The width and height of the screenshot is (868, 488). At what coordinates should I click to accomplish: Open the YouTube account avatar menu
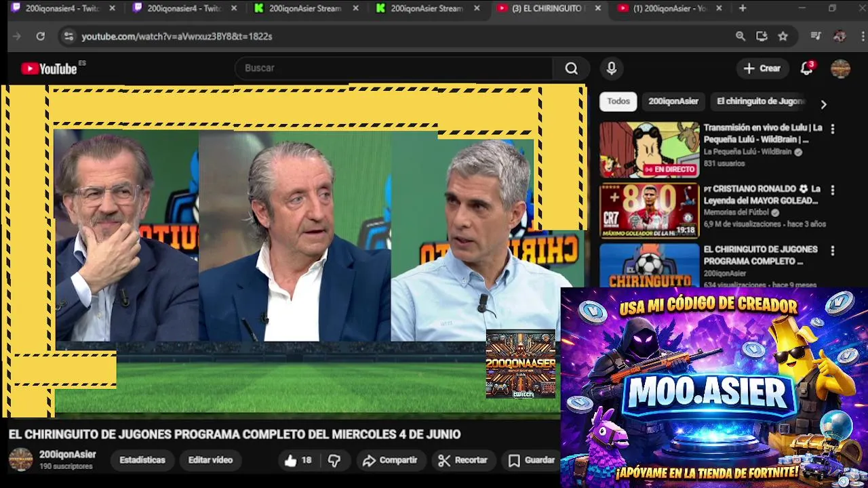pos(840,68)
